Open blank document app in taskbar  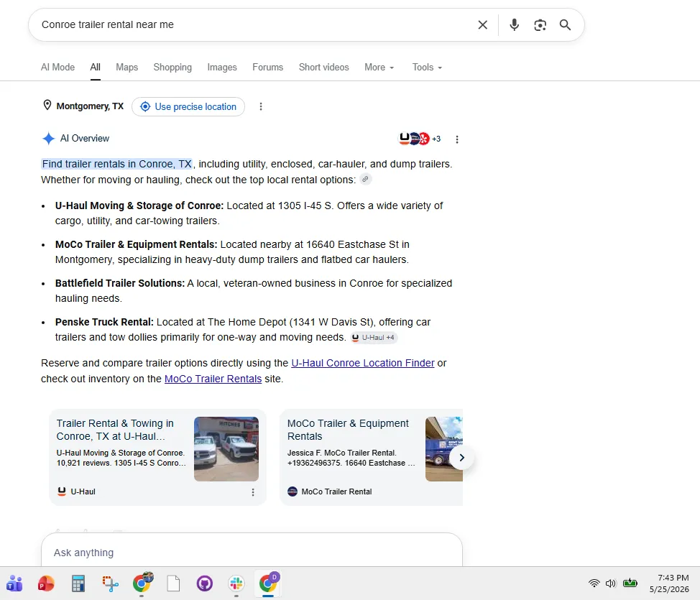point(173,583)
